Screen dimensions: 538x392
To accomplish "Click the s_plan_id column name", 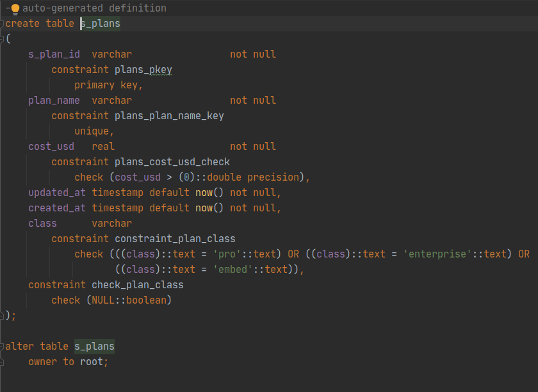I will point(54,54).
